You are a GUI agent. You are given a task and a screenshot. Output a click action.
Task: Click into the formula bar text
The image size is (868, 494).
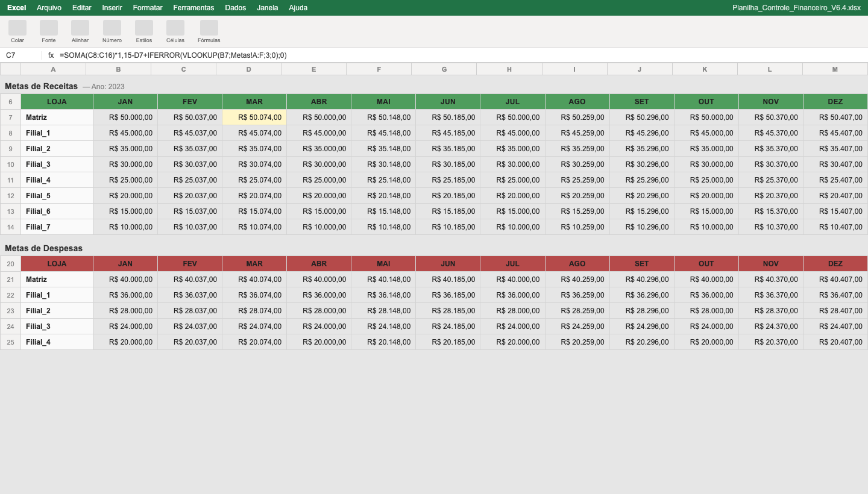[173, 55]
